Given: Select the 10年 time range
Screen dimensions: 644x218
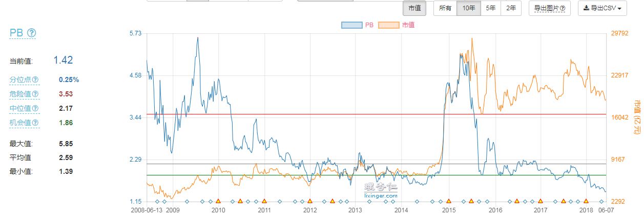Looking at the screenshot, I should [x=468, y=8].
